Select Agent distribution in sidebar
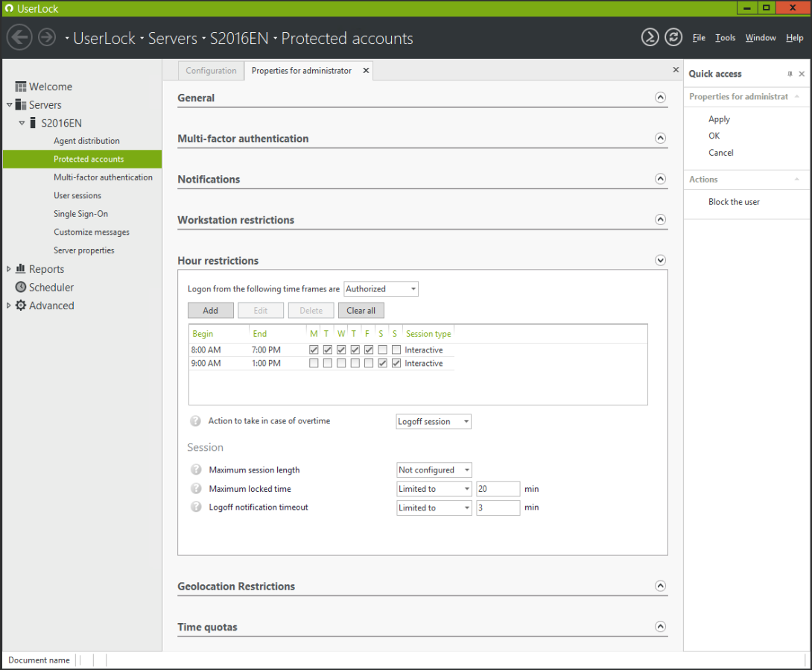The image size is (812, 670). pos(86,140)
